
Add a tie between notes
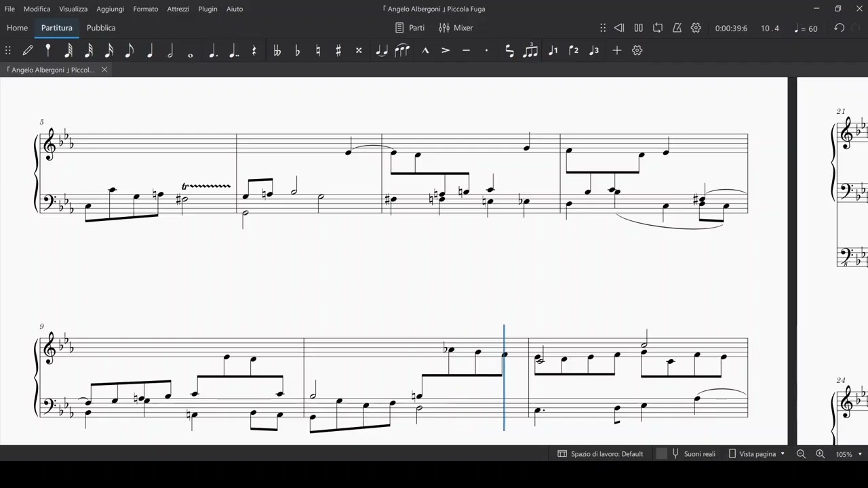pos(382,50)
